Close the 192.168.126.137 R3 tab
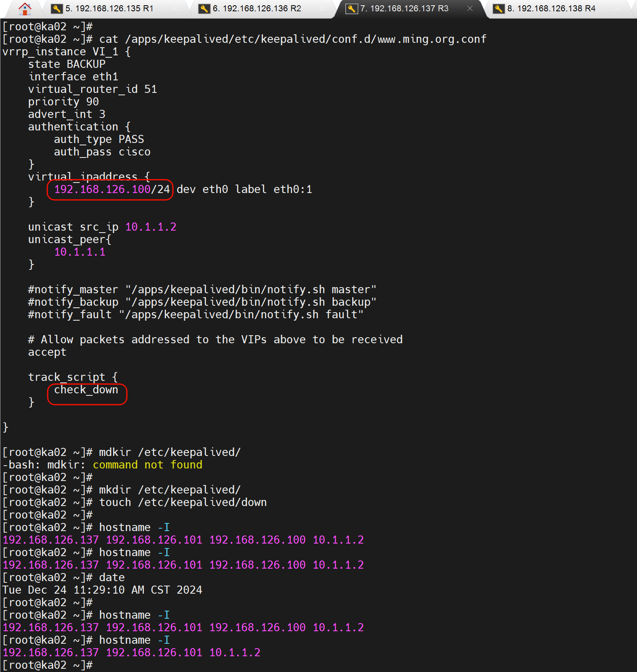Viewport: 637px width, 672px height. click(x=470, y=8)
